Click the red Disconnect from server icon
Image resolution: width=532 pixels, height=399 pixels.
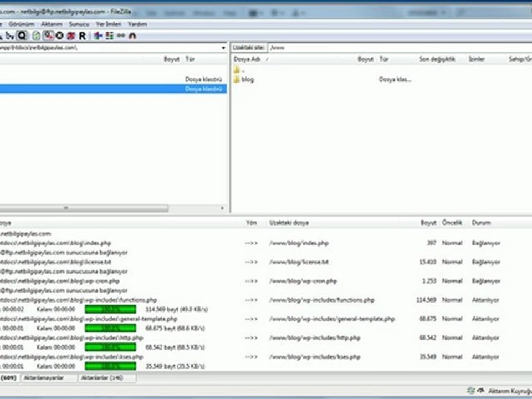tap(71, 35)
